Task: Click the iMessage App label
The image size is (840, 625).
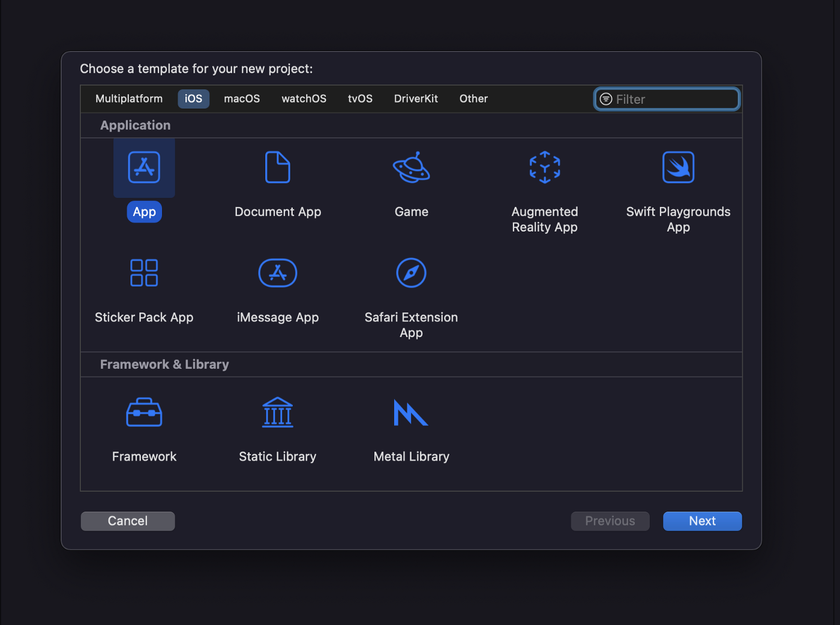Action: pyautogui.click(x=278, y=317)
